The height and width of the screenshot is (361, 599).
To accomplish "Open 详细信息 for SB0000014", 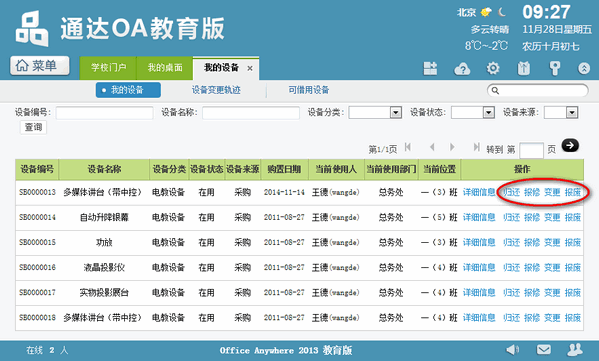I will [479, 217].
